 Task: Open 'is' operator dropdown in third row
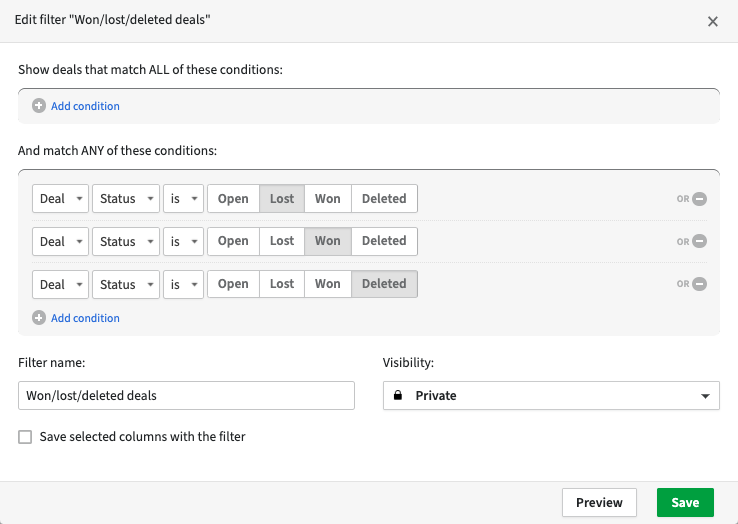click(x=184, y=284)
